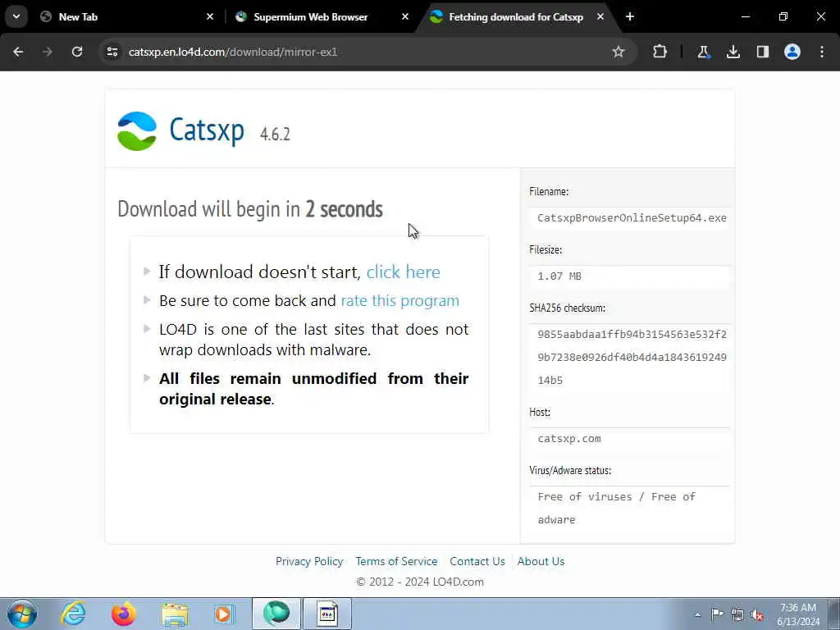Reload the current page
This screenshot has width=840, height=630.
coord(77,52)
